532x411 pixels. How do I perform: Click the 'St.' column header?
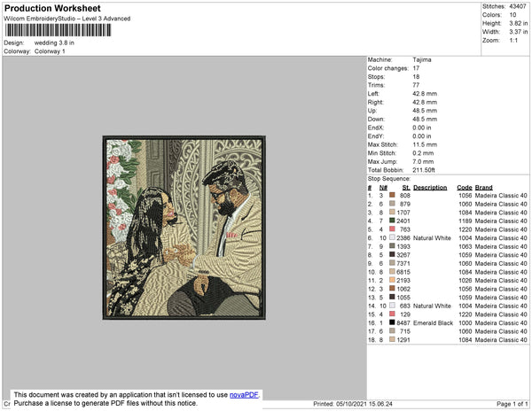coord(406,188)
